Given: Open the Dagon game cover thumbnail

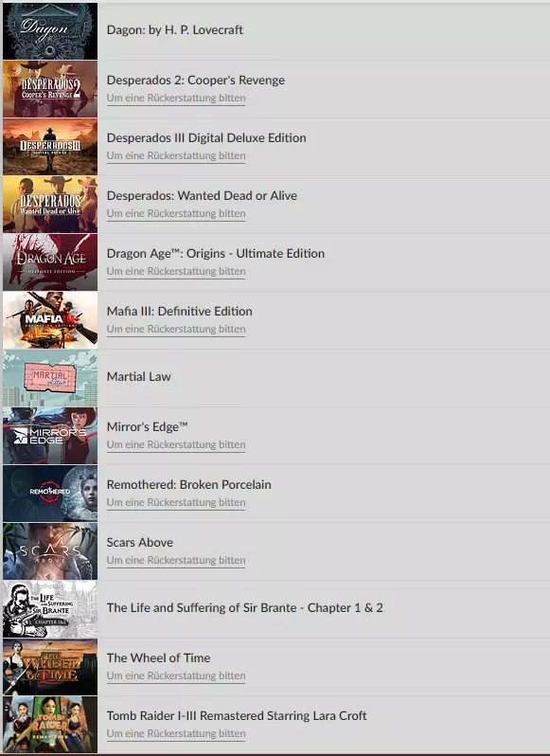Looking at the screenshot, I should point(50,31).
